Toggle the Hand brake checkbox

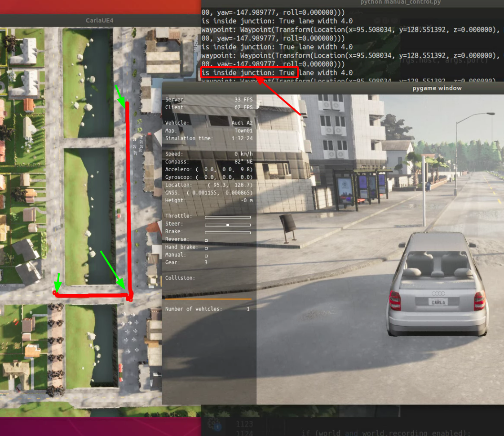click(x=206, y=248)
